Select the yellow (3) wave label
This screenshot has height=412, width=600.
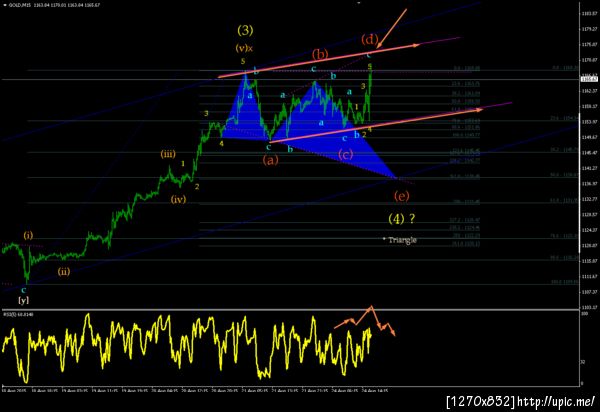click(245, 30)
